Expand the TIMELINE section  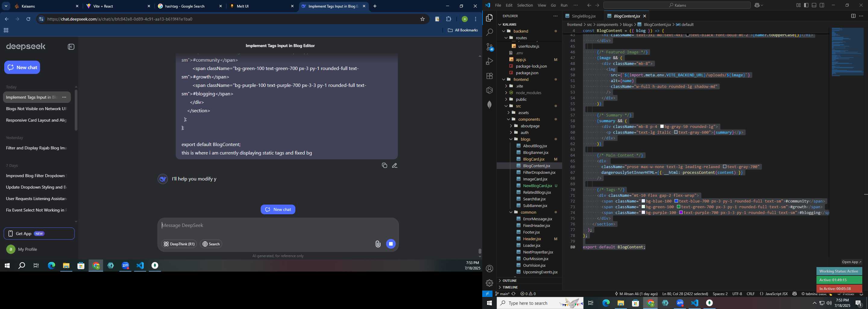[x=510, y=287]
